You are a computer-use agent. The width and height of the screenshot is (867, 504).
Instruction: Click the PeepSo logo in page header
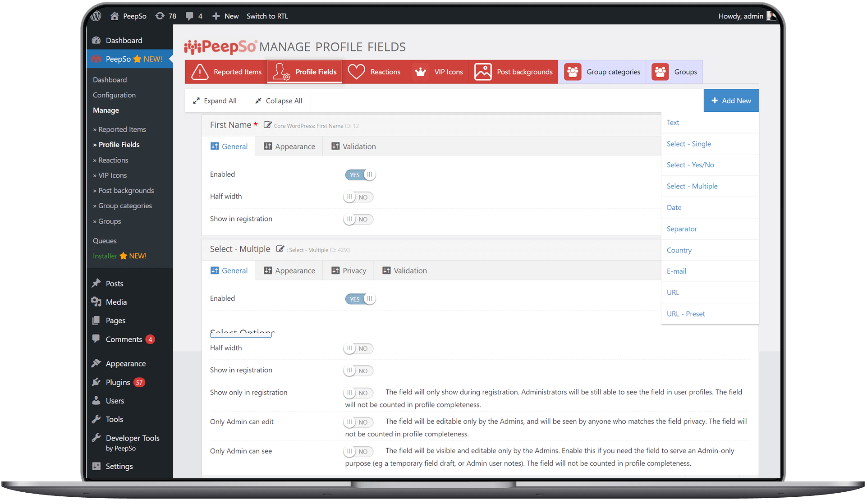click(x=220, y=47)
